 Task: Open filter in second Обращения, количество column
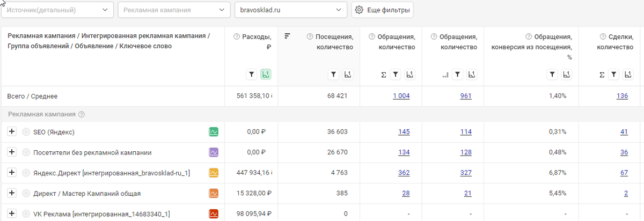457,75
